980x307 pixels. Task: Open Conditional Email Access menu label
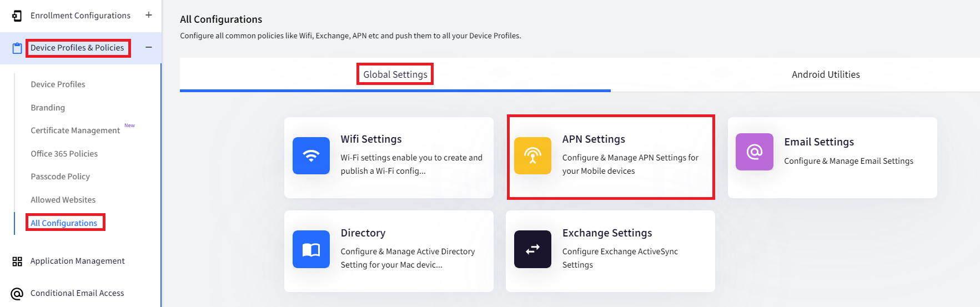[x=77, y=293]
